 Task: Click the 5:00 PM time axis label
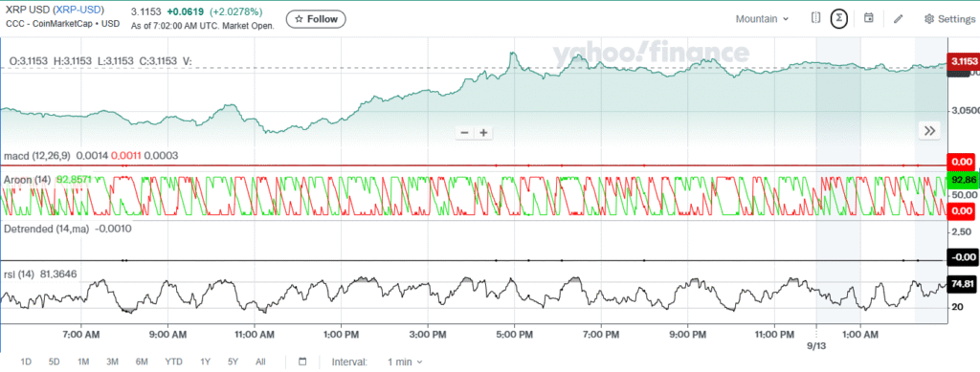point(514,335)
